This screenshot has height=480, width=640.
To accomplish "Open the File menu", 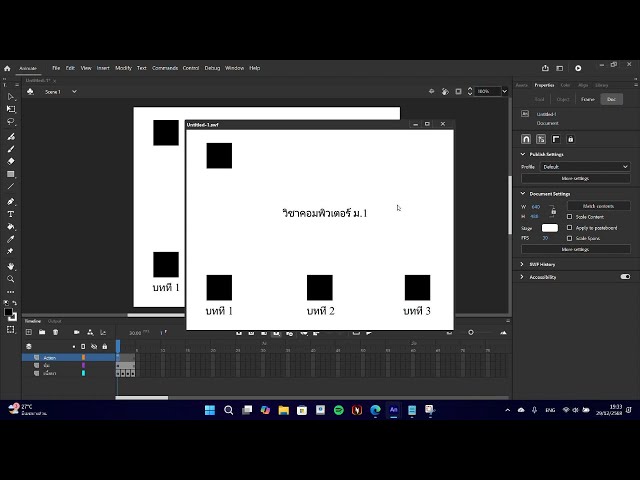I will pyautogui.click(x=56, y=68).
